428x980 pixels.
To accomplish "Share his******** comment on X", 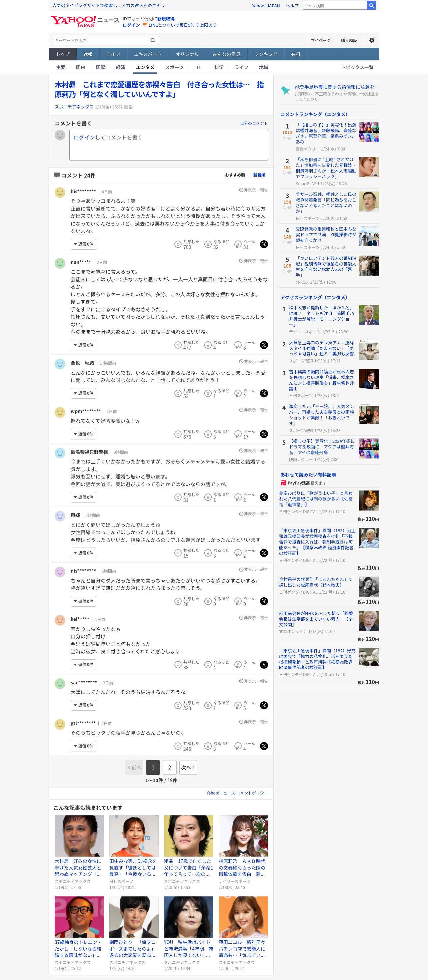I will pyautogui.click(x=264, y=244).
